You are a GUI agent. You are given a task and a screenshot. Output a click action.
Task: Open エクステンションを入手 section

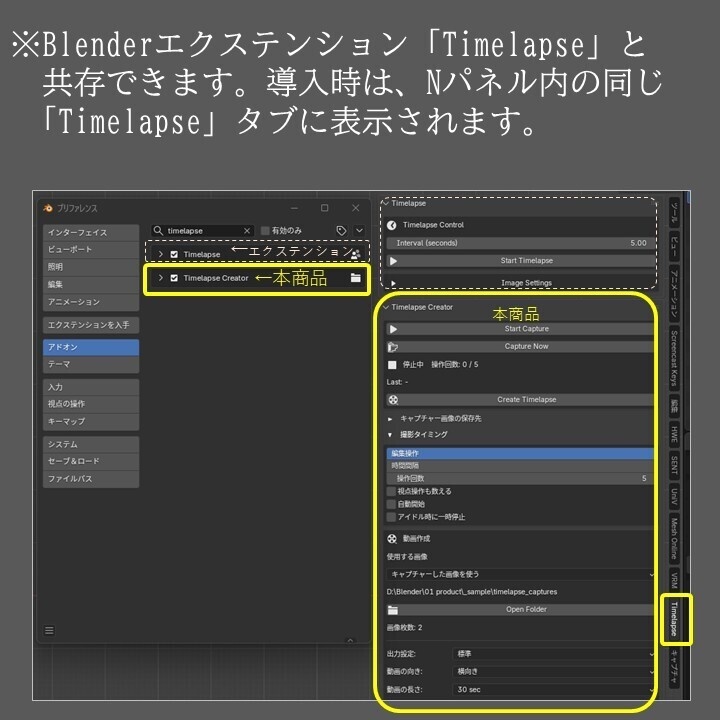[x=91, y=325]
